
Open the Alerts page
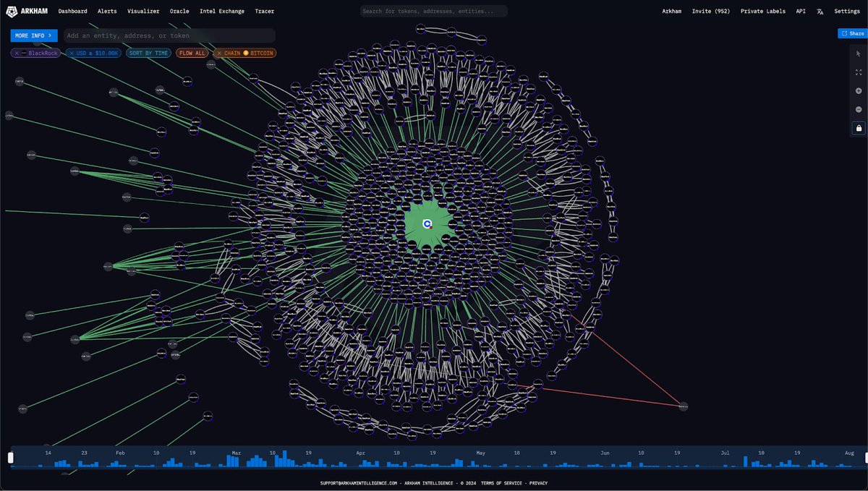coord(107,12)
